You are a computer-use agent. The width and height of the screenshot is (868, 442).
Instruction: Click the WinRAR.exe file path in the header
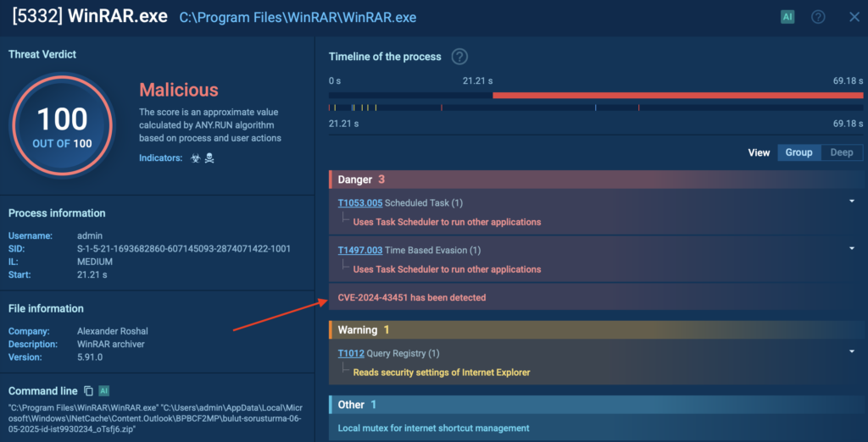point(298,18)
